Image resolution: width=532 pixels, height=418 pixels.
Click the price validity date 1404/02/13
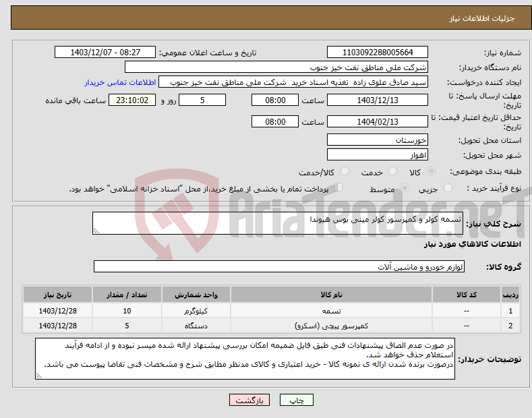[378, 121]
